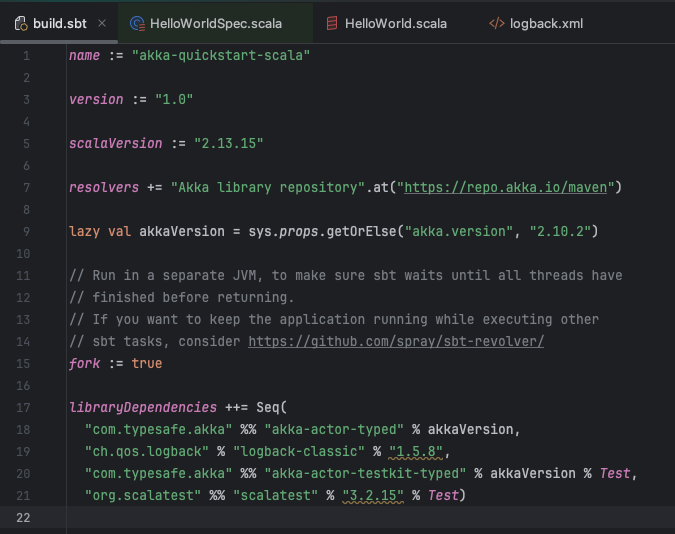The height and width of the screenshot is (534, 675).
Task: Click line number 1 in gutter
Action: click(x=26, y=56)
